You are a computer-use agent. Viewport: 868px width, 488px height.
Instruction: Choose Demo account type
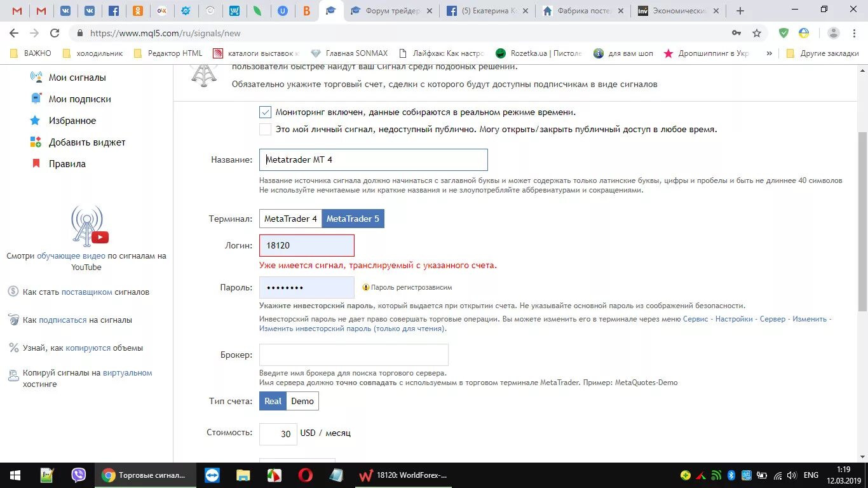tap(302, 401)
